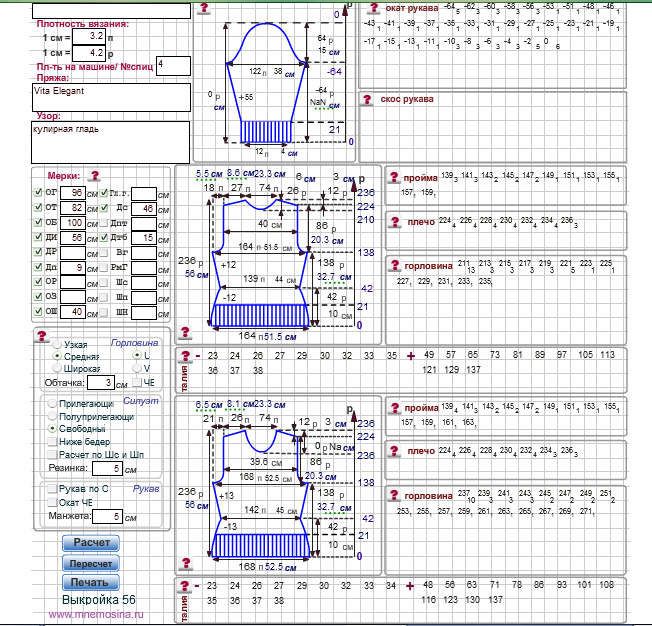The height and width of the screenshot is (626, 652).
Task: Toggle the ОГ measurement checkbox
Action: click(39, 192)
